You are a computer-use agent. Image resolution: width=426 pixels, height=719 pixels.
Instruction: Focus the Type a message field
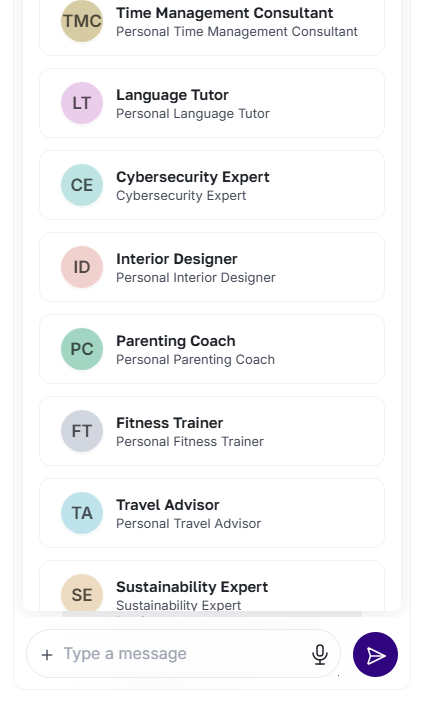click(183, 654)
